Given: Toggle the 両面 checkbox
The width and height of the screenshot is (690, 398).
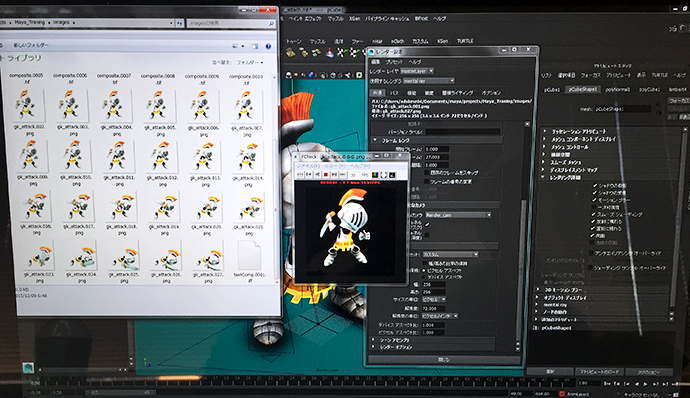Looking at the screenshot, I should pyautogui.click(x=593, y=236).
